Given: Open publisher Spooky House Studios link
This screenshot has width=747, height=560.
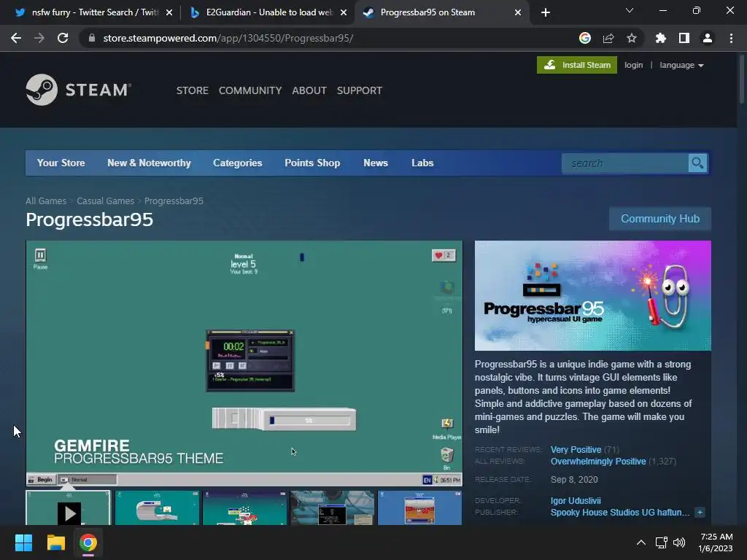Looking at the screenshot, I should pos(620,513).
